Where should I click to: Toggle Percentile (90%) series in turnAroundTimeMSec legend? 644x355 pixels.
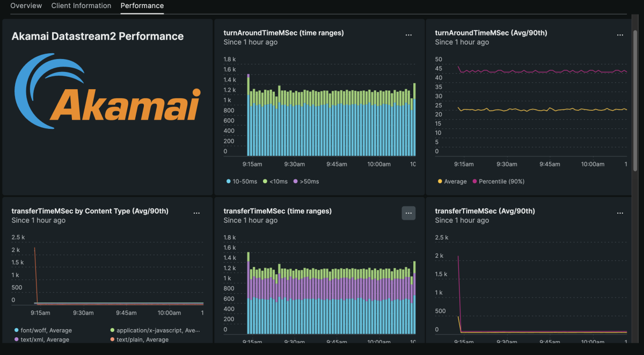[498, 182]
